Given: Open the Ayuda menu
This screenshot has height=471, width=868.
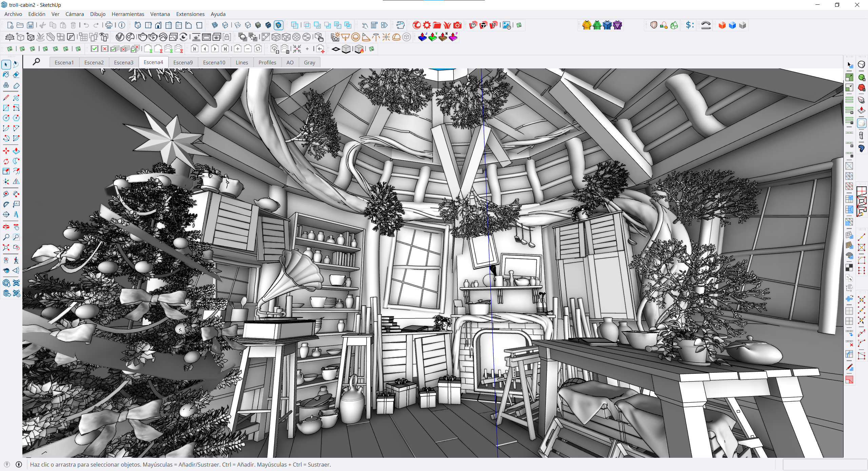Looking at the screenshot, I should coord(218,14).
